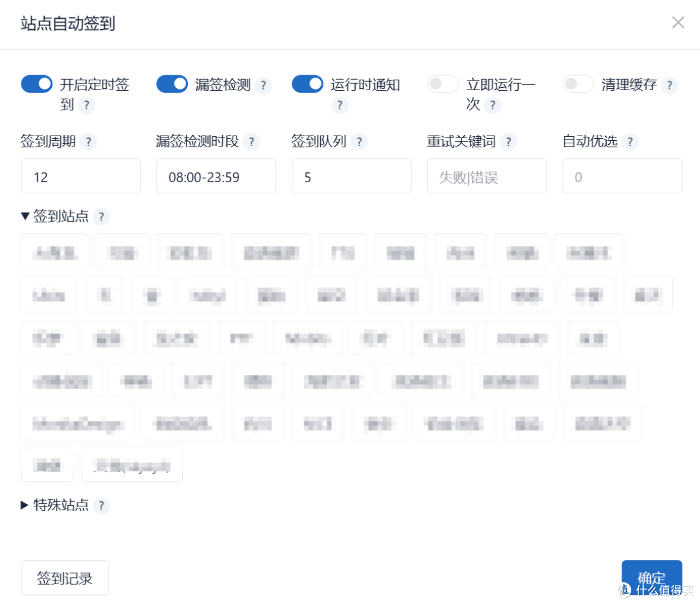This screenshot has height=605, width=700.
Task: Select the 签到周期 field showing 12
Action: [80, 176]
